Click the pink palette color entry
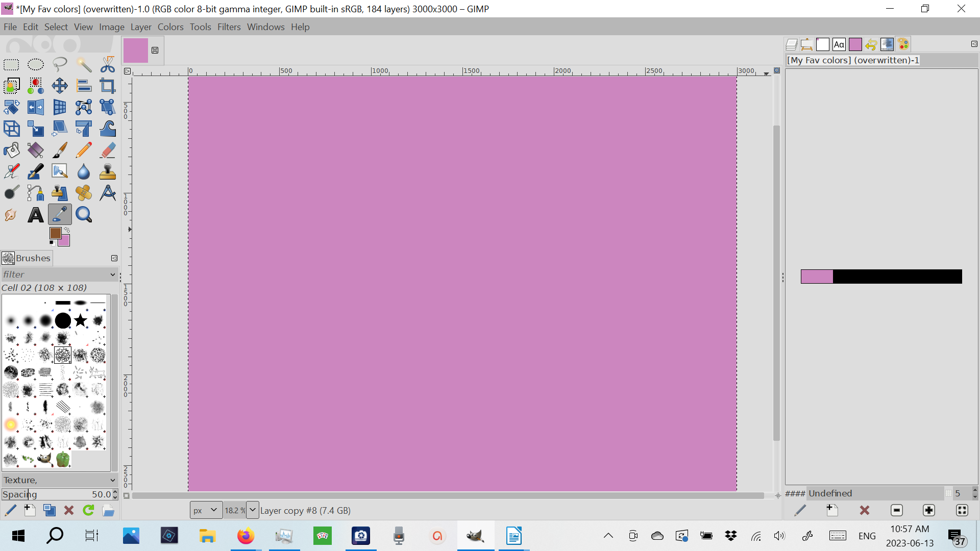980x551 pixels. pos(817,277)
